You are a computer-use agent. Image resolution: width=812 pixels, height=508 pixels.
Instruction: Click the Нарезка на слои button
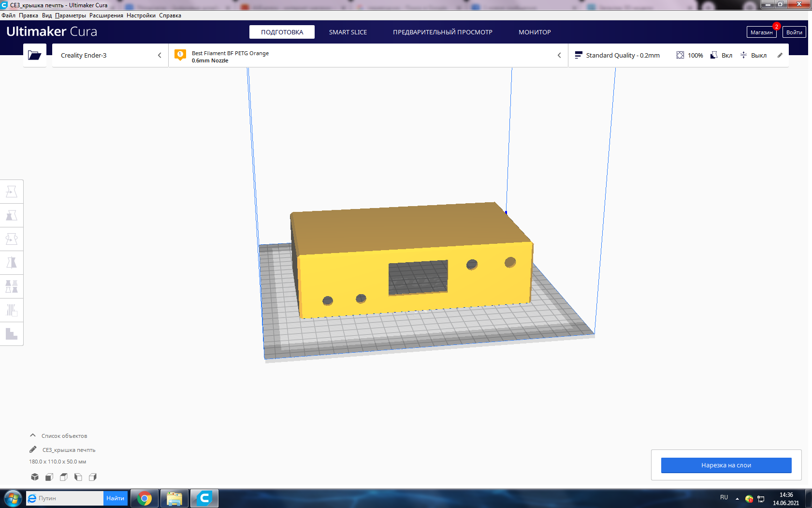click(x=726, y=465)
